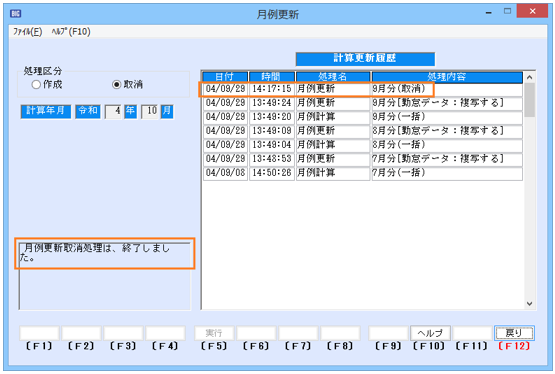555x374 pixels.
Task: Click the 時間 column header
Action: click(272, 77)
